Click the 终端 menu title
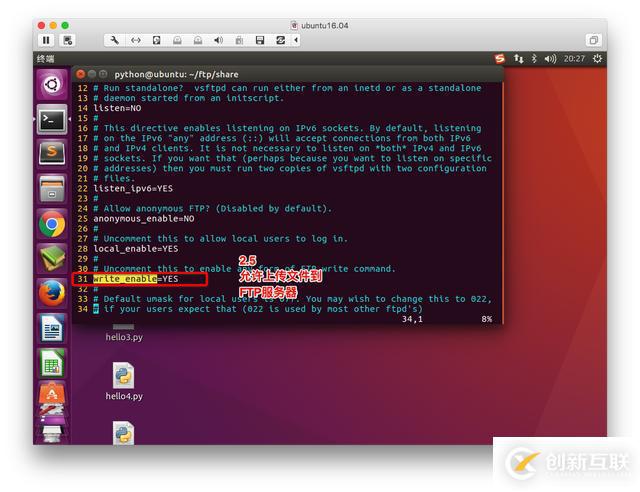This screenshot has width=640, height=492. [x=45, y=59]
